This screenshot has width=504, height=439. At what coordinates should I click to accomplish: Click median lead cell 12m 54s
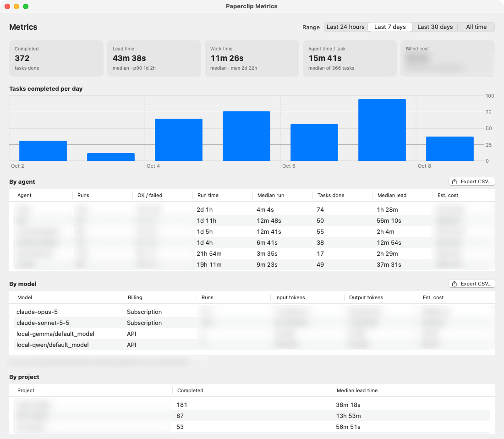pos(389,242)
